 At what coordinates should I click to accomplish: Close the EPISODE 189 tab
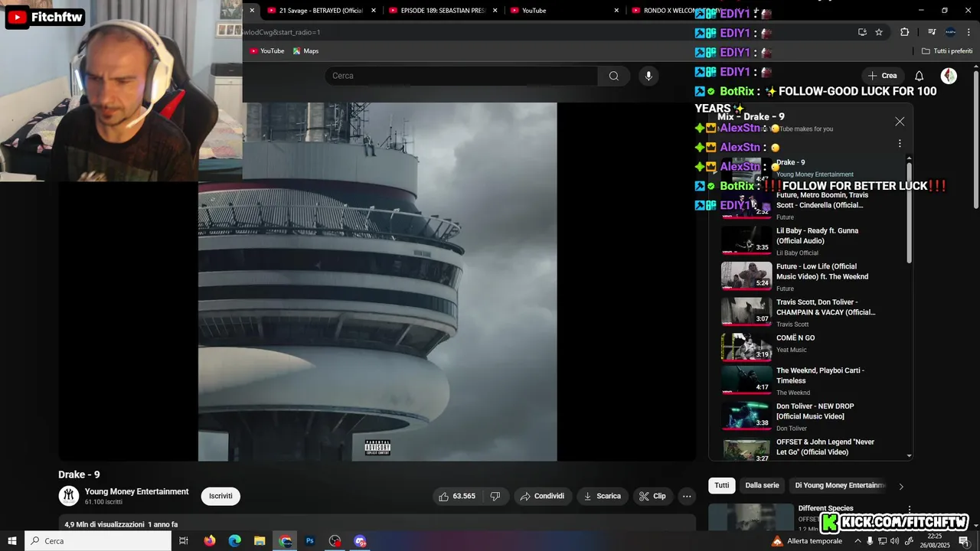point(495,11)
